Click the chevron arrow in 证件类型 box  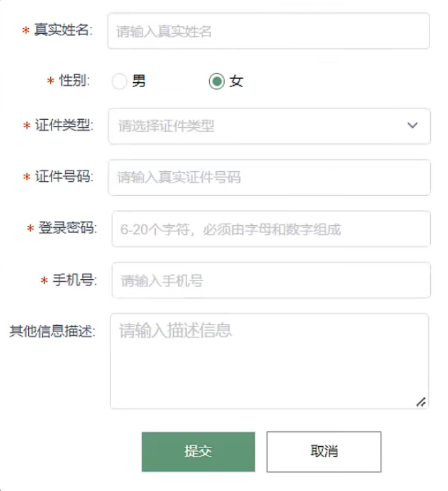pyautogui.click(x=412, y=126)
